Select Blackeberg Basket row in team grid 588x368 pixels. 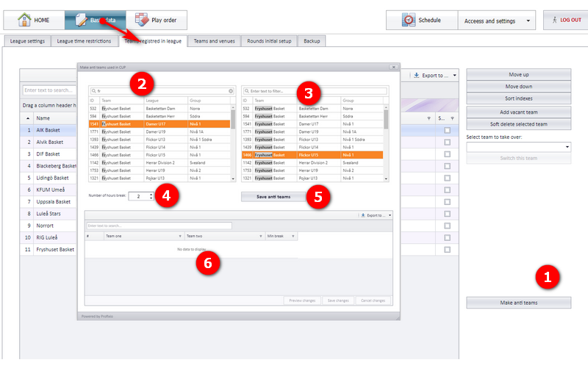pos(49,166)
